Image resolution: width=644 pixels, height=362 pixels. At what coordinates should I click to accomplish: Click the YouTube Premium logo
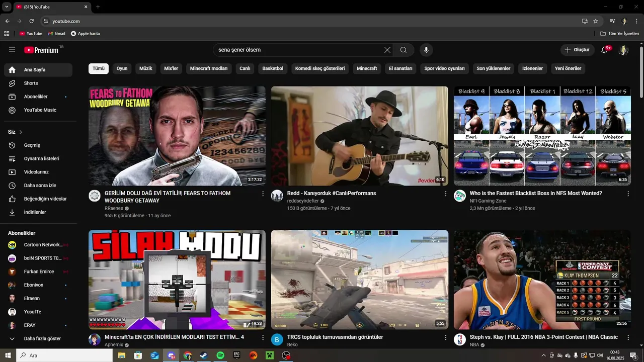pos(42,50)
